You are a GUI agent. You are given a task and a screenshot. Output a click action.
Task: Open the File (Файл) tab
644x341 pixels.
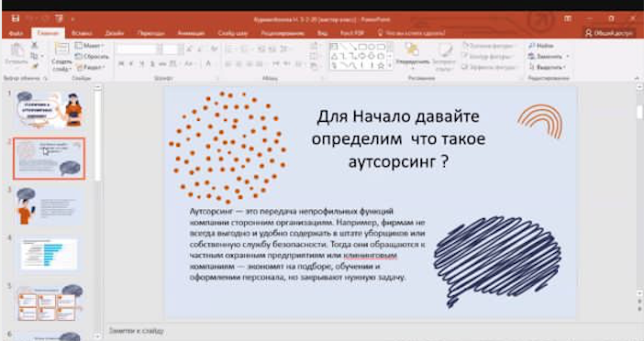(x=16, y=33)
